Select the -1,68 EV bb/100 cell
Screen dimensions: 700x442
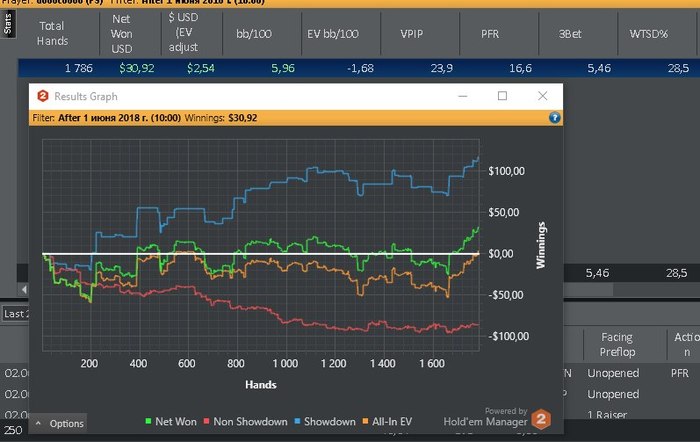click(360, 68)
